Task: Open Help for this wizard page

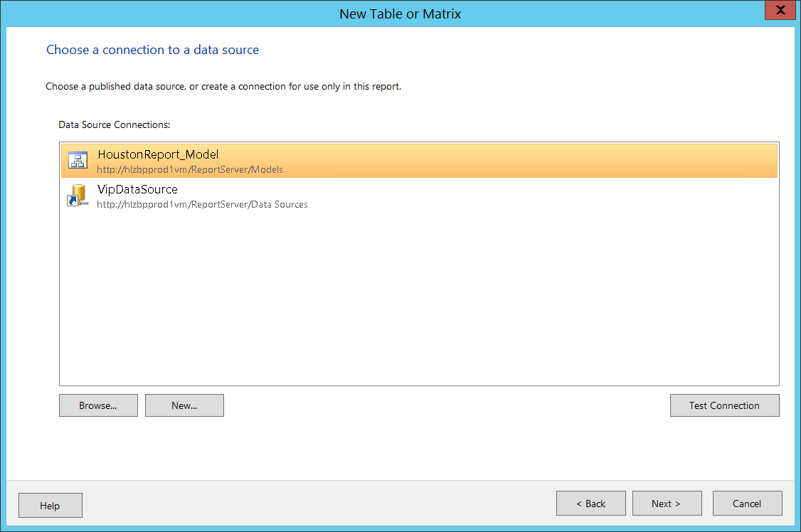Action: (50, 506)
